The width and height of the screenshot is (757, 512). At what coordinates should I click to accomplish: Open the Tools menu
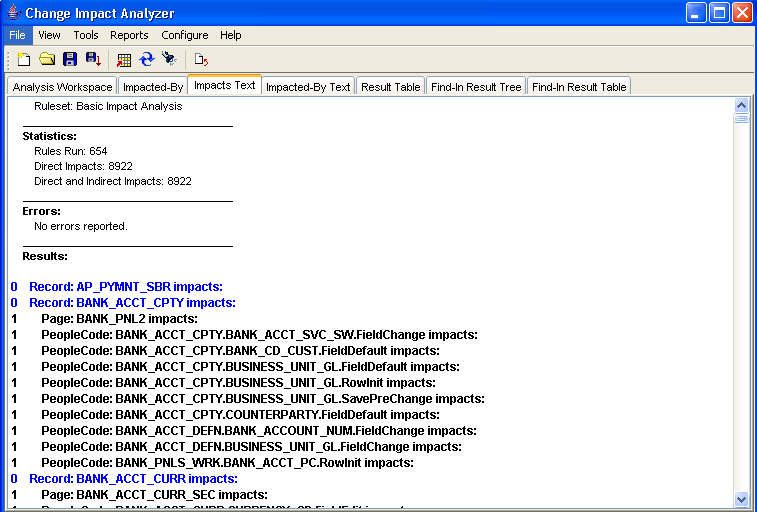tap(86, 35)
